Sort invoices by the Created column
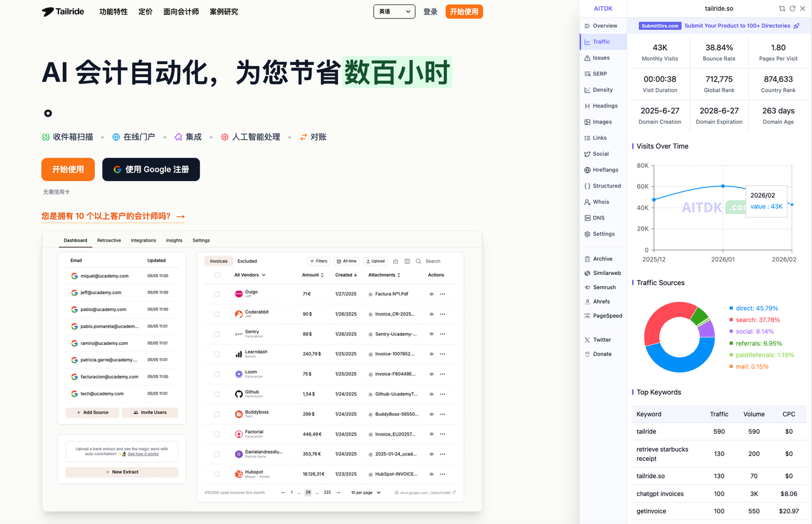The height and width of the screenshot is (524, 812). point(346,275)
